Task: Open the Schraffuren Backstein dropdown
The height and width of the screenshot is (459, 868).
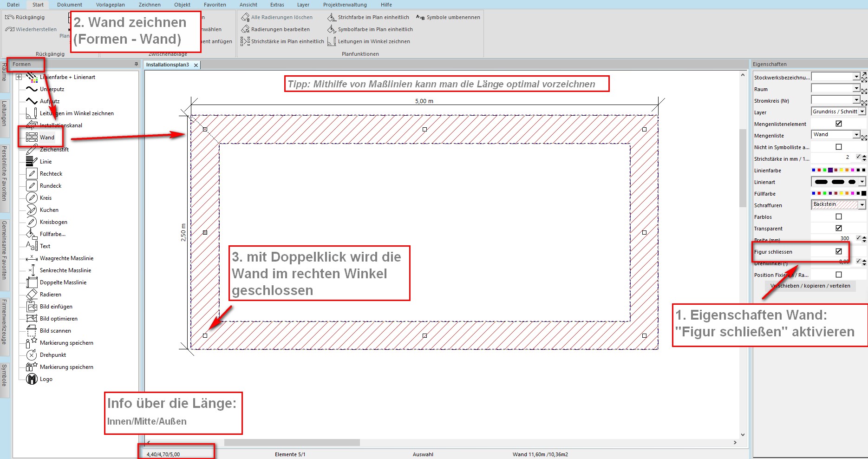Action: (x=862, y=205)
